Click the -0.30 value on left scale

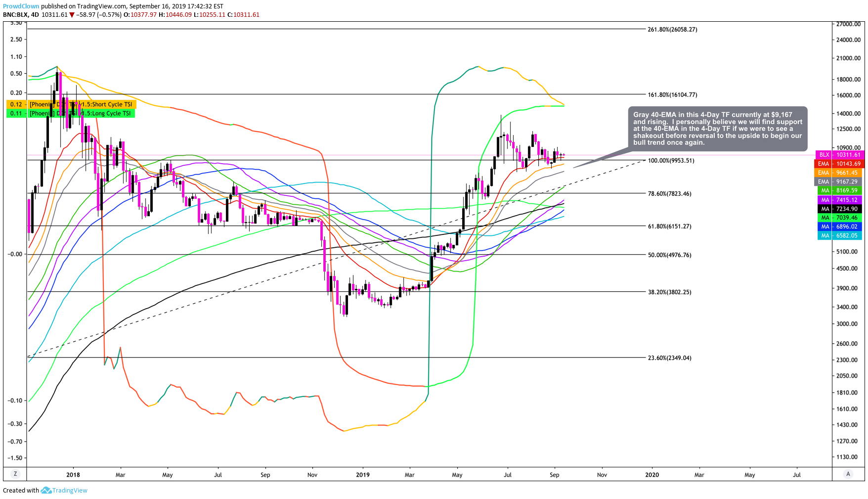tap(15, 423)
